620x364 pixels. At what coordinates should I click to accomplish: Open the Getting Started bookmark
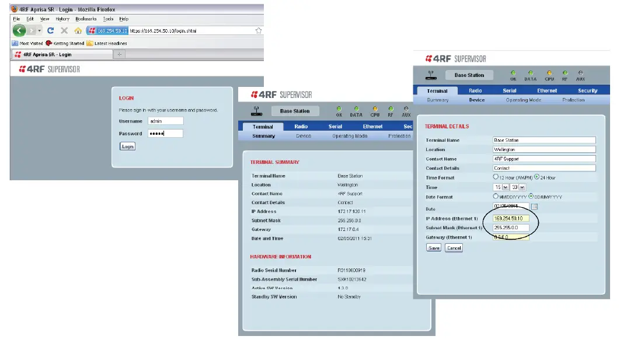pyautogui.click(x=65, y=43)
